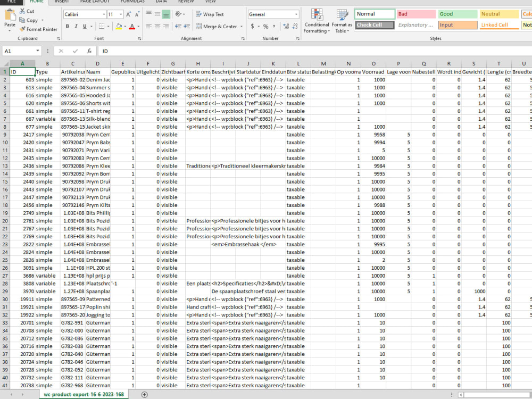Image resolution: width=532 pixels, height=399 pixels.
Task: Click the Accounting Number Format dollar icon
Action: pos(252,26)
